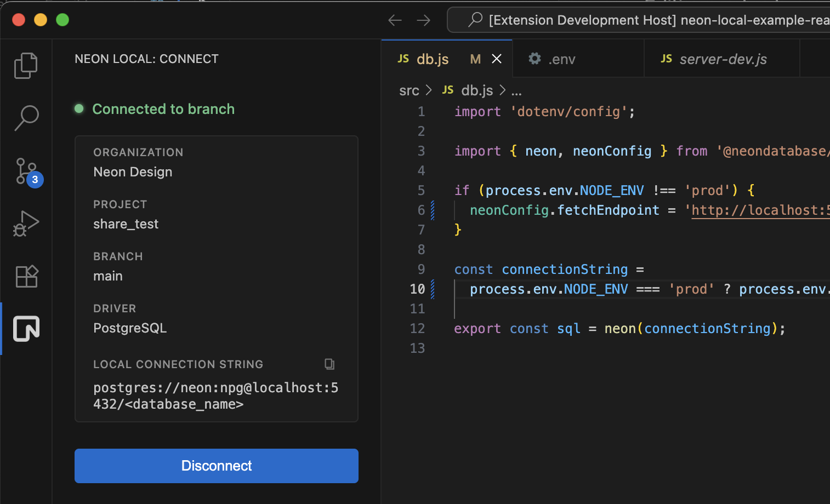Screen dimensions: 830x504
Task: Click the LOCAL CONNECTION STRING label
Action: coord(178,364)
